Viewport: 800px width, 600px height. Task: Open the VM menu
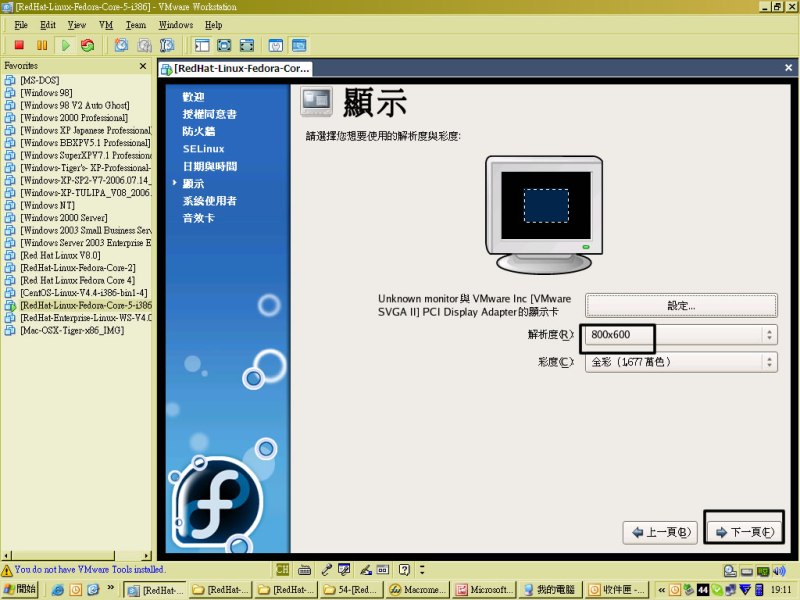pyautogui.click(x=106, y=25)
